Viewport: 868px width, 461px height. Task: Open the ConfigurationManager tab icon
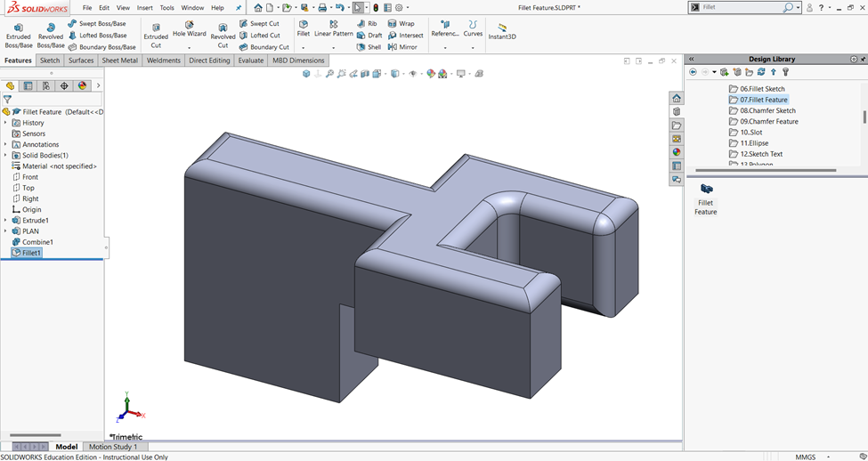pyautogui.click(x=46, y=85)
